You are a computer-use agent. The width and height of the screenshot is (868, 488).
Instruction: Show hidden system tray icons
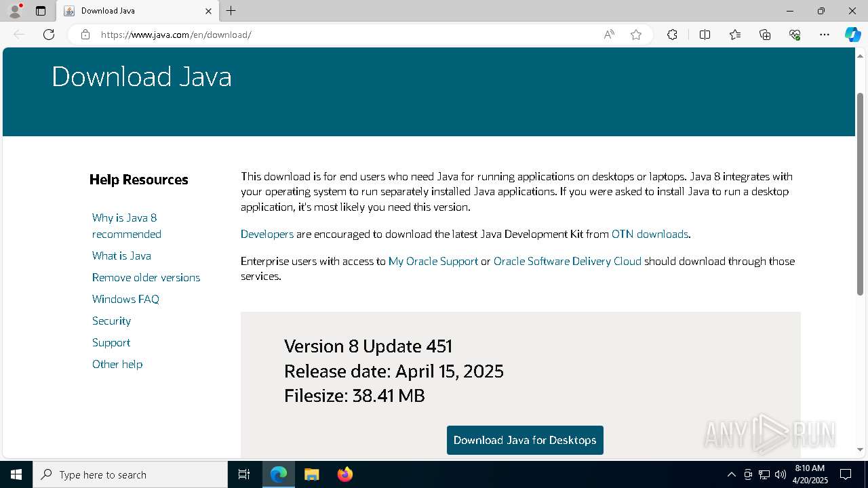(732, 474)
